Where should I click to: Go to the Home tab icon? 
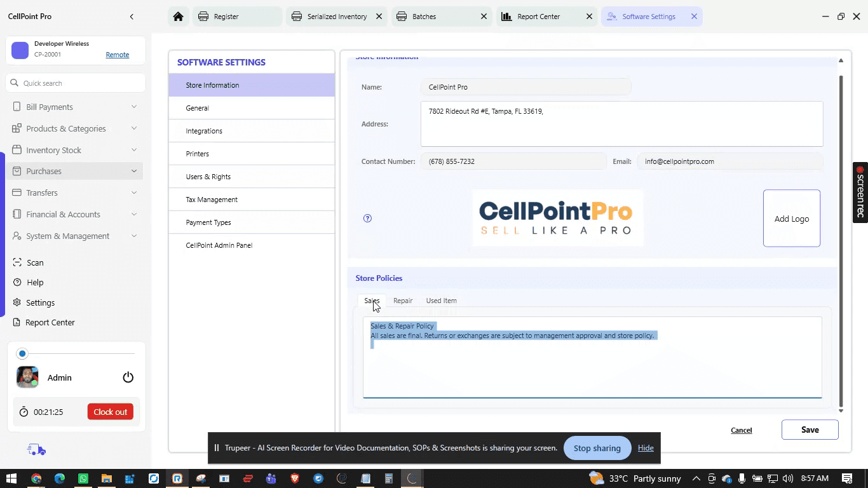(179, 17)
